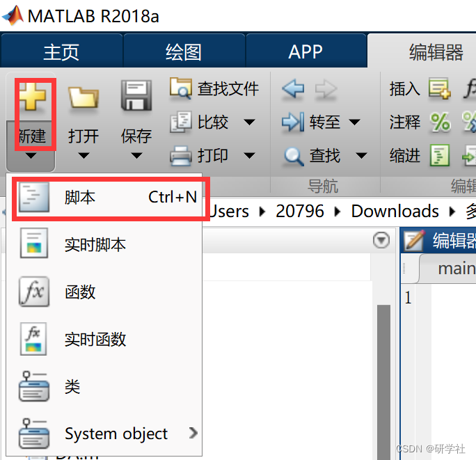Open the panel actions circle-arrow button
476x460 pixels.
pos(381,240)
